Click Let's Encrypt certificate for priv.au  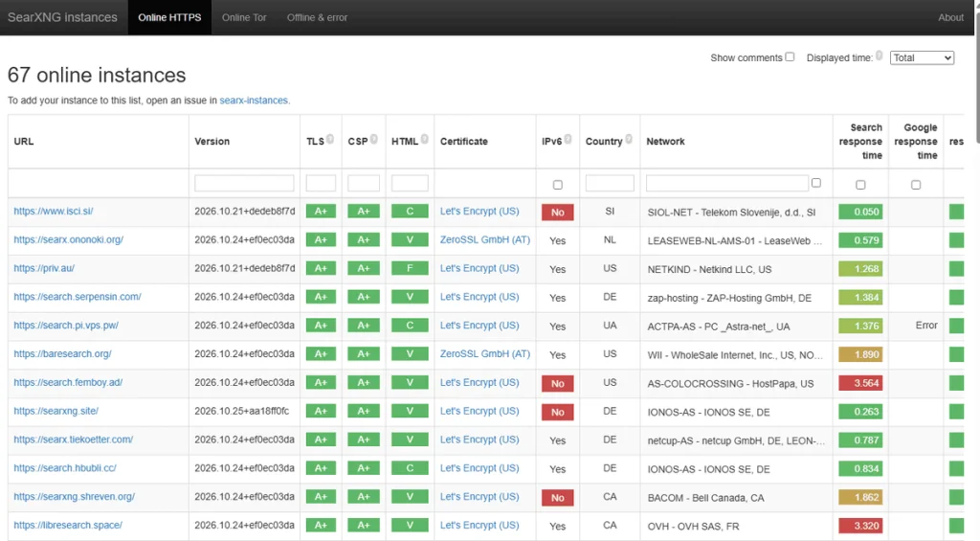point(479,268)
